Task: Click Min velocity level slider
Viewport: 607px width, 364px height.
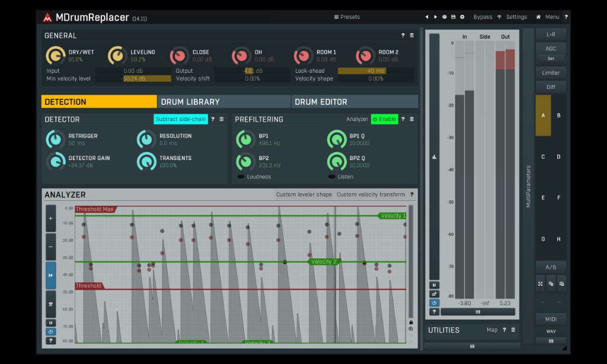Action: [133, 79]
